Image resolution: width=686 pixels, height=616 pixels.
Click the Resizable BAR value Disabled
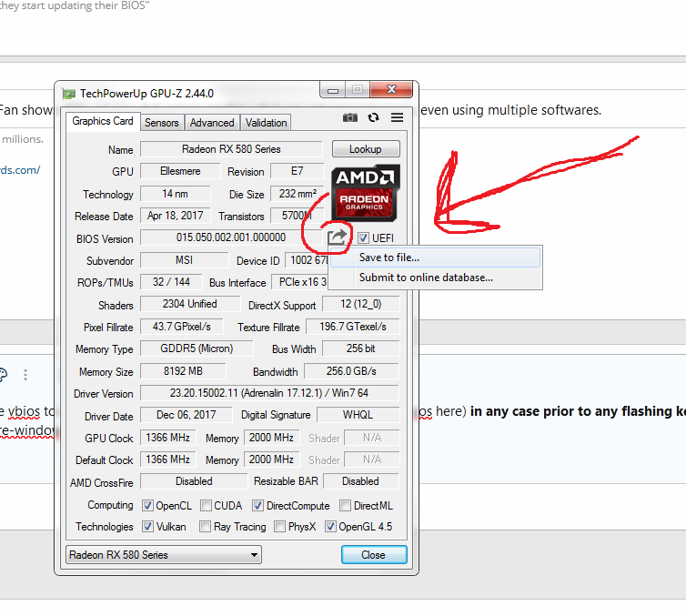(361, 481)
